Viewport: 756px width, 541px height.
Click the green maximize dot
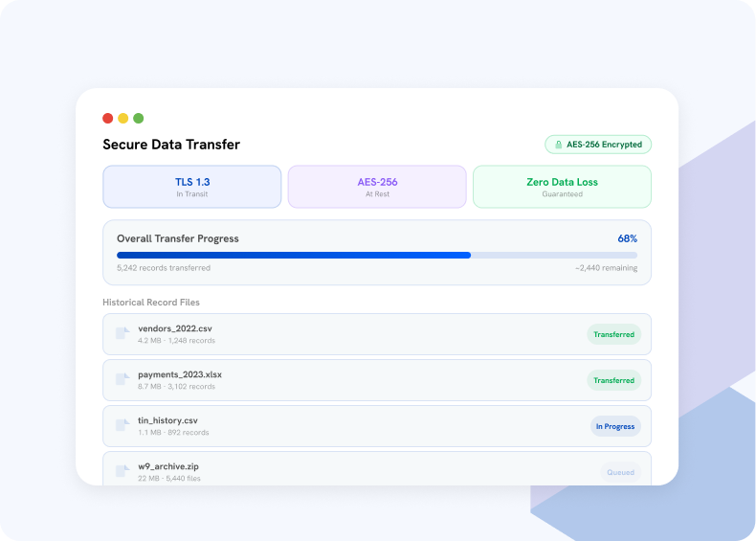(139, 118)
